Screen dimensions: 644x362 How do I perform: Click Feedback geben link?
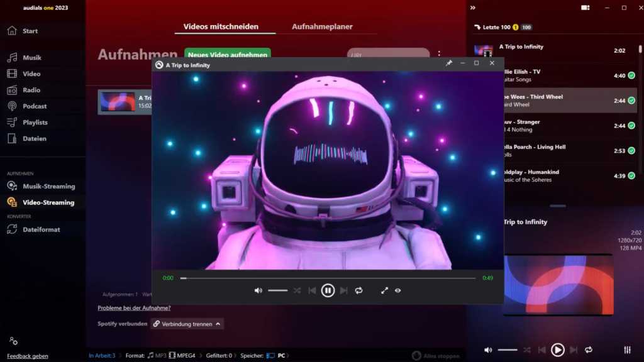[x=28, y=356]
